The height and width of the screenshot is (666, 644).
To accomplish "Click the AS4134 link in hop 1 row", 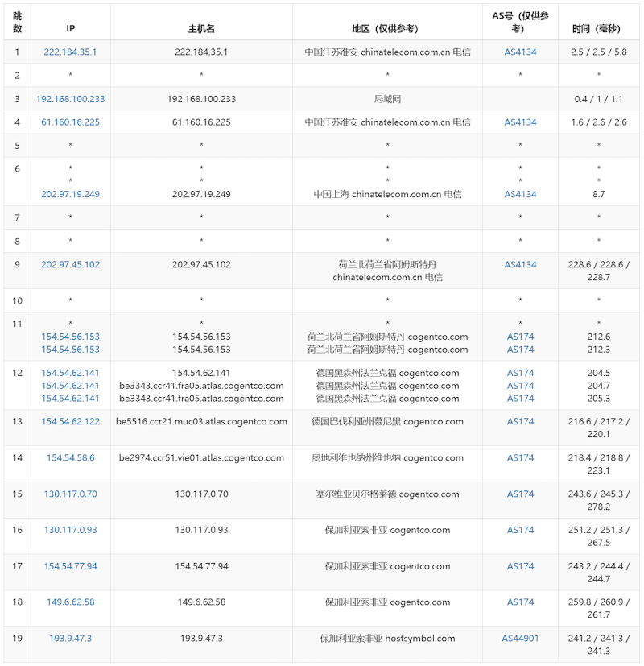I will [520, 52].
